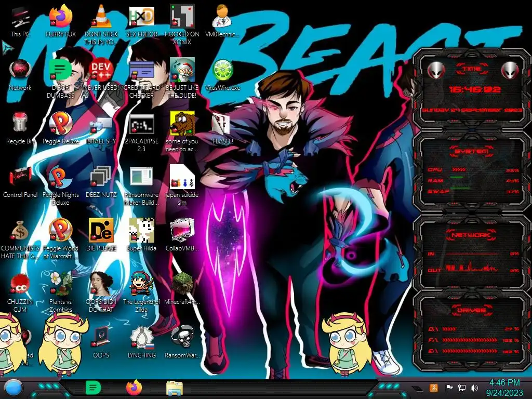Screen dimensions: 532x399
Task: Click the SWAP usage row in System widget
Action: coord(474,191)
